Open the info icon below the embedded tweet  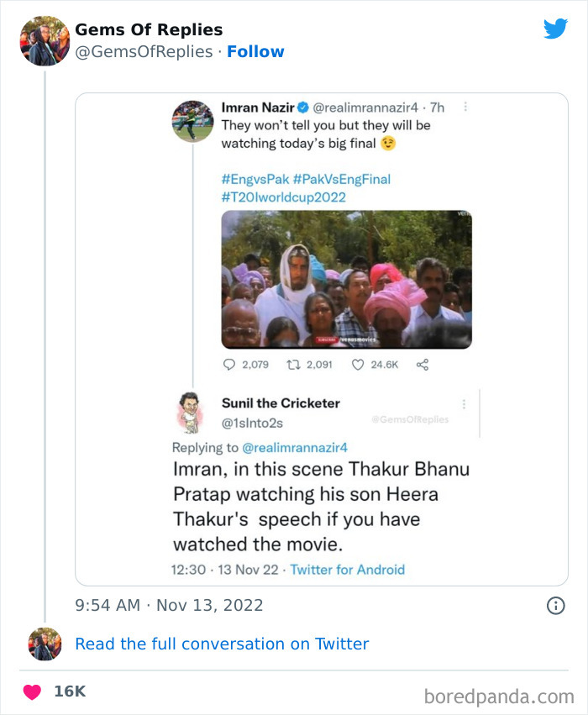554,605
